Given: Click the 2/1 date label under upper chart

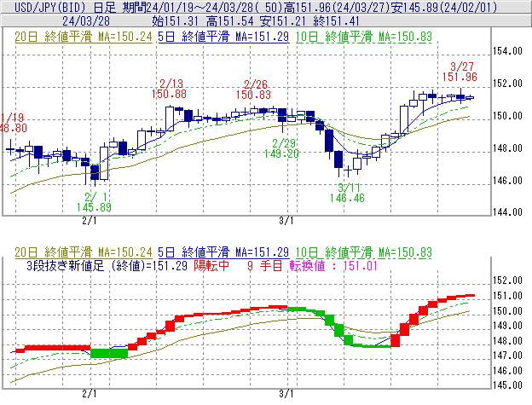Looking at the screenshot, I should point(90,221).
